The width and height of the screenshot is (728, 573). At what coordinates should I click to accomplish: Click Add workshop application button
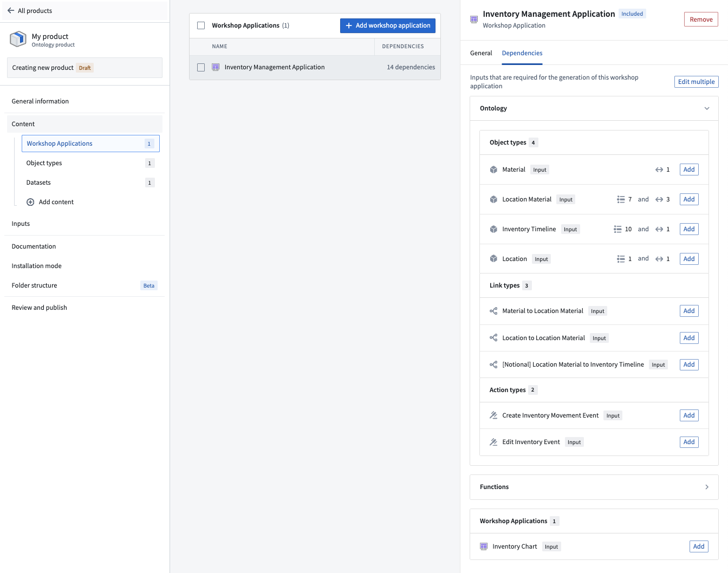pyautogui.click(x=388, y=25)
